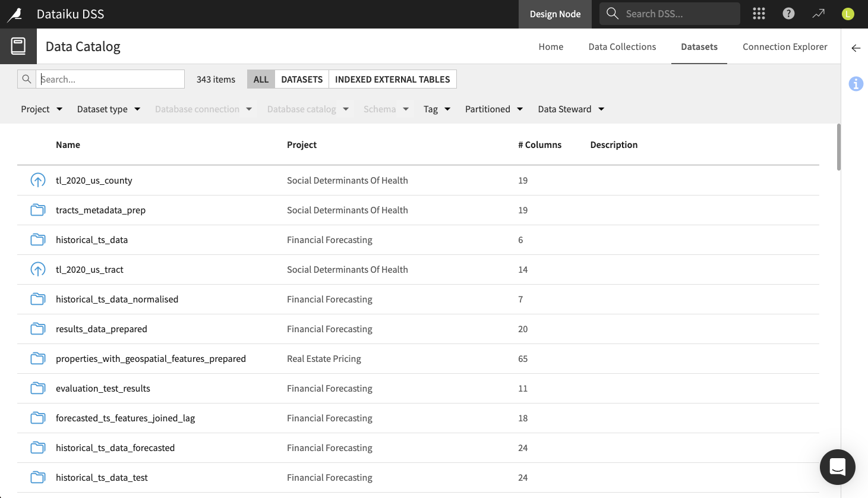Viewport: 868px width, 498px height.
Task: Click the user avatar in the top-right corner
Action: 848,13
